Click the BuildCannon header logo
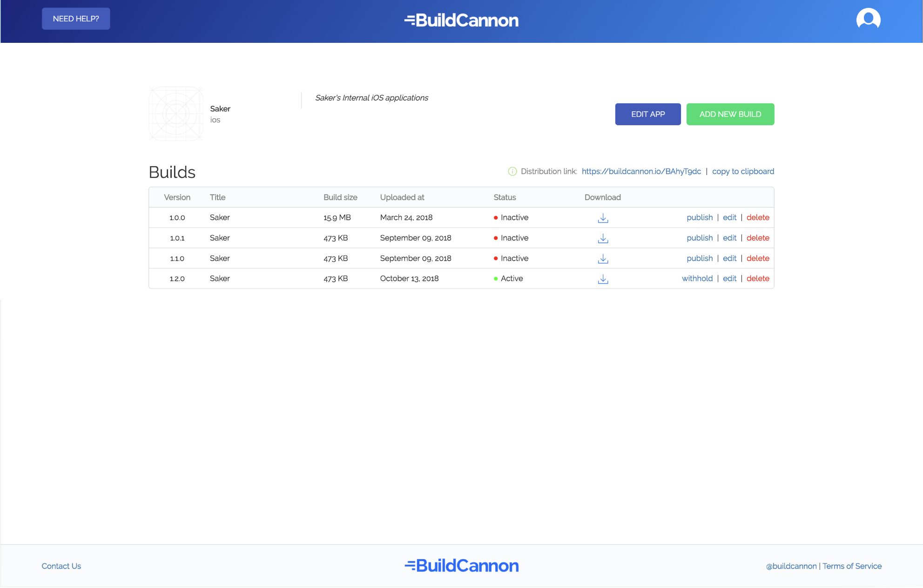This screenshot has height=588, width=923. pyautogui.click(x=461, y=20)
